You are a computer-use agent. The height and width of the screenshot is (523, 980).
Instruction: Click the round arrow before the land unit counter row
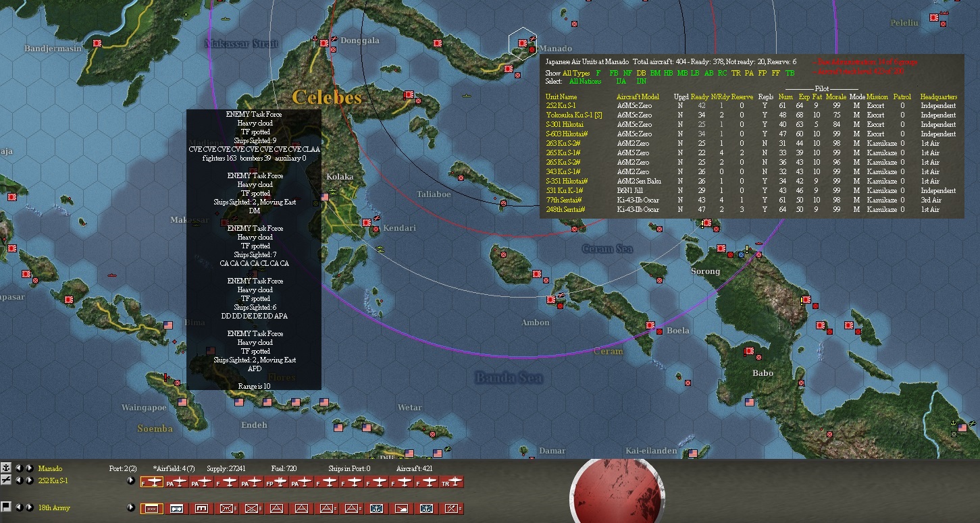click(131, 507)
